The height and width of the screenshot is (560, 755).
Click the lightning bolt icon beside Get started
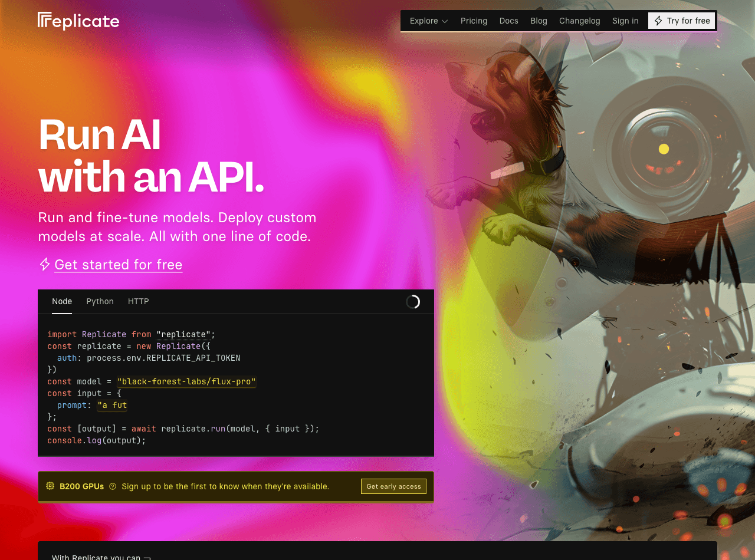44,264
